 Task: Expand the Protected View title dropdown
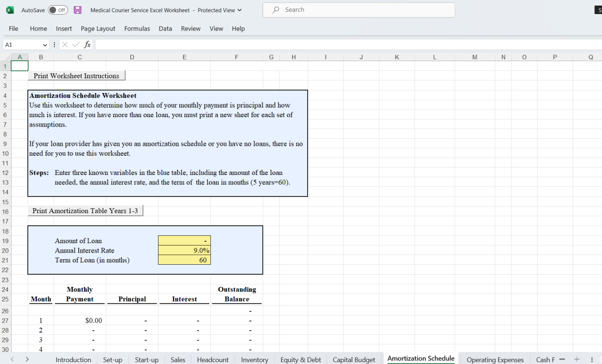pyautogui.click(x=240, y=10)
